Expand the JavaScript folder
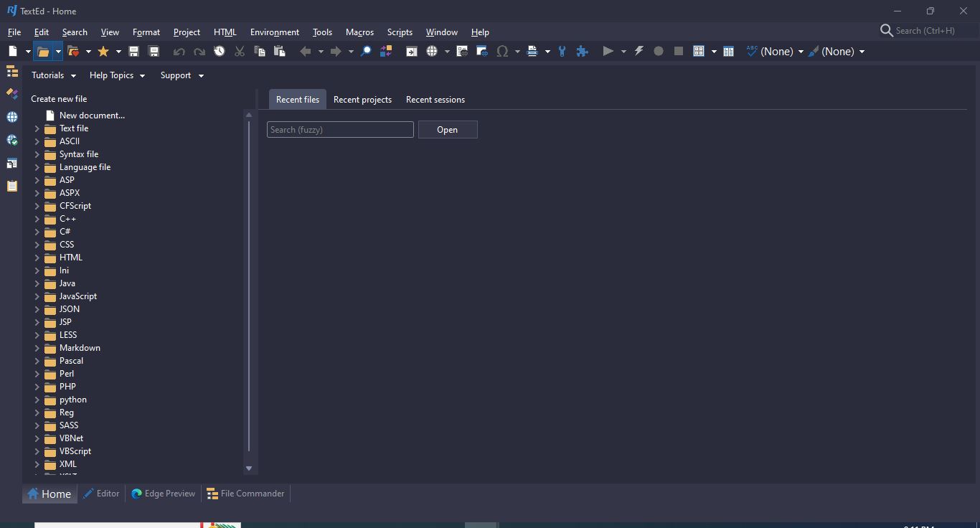The image size is (980, 528). 37,296
